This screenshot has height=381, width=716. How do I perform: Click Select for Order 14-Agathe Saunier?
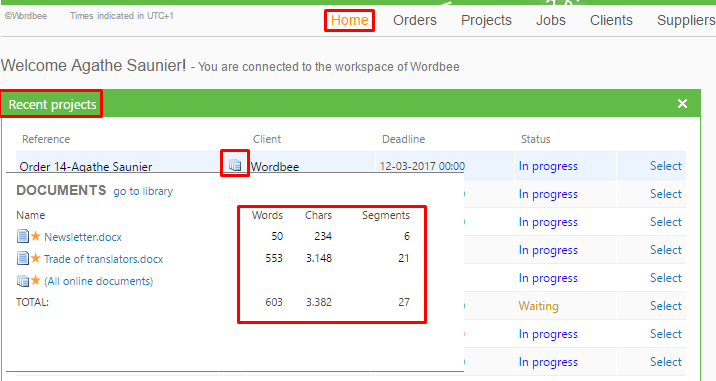click(665, 166)
